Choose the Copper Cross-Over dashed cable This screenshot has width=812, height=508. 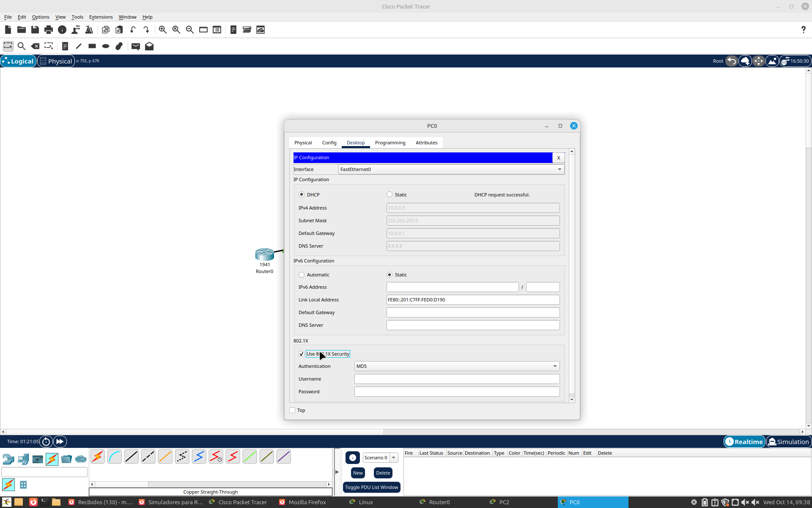pyautogui.click(x=148, y=457)
